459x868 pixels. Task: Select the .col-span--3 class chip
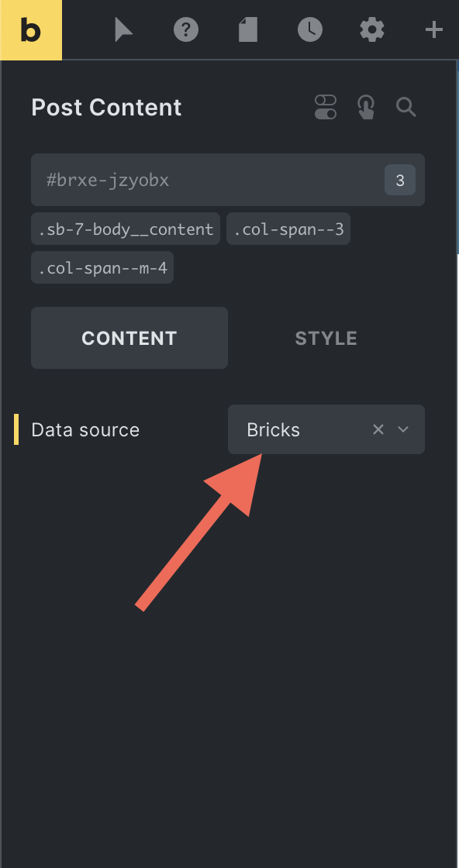[x=288, y=229]
